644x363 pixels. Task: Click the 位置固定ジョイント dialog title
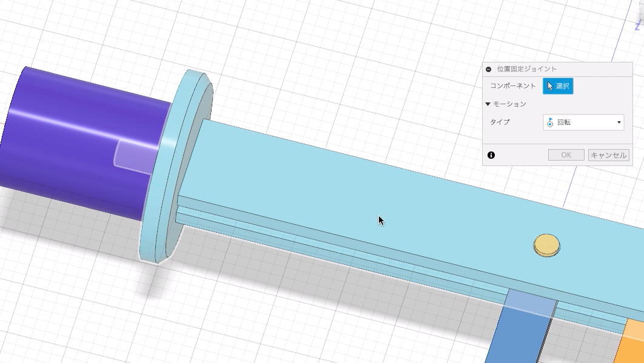526,69
